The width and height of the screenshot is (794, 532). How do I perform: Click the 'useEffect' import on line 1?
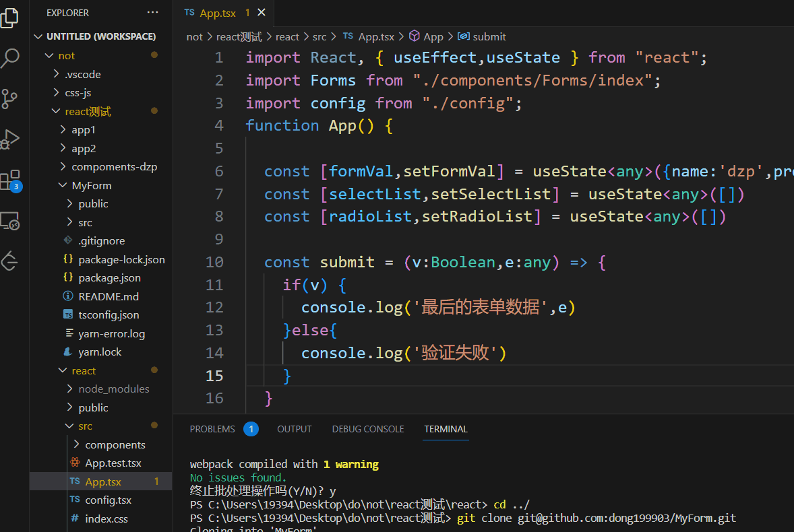click(435, 57)
